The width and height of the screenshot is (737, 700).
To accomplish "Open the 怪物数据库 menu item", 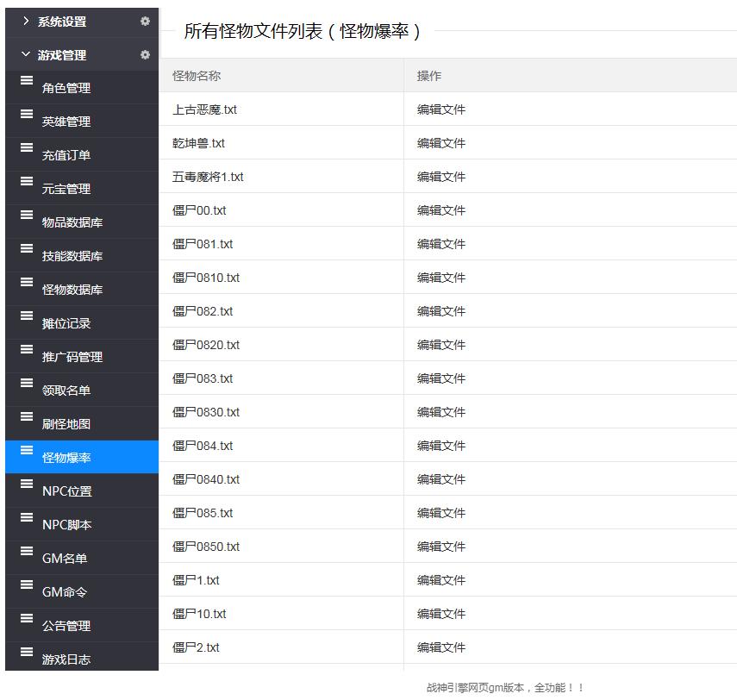I will coord(72,290).
